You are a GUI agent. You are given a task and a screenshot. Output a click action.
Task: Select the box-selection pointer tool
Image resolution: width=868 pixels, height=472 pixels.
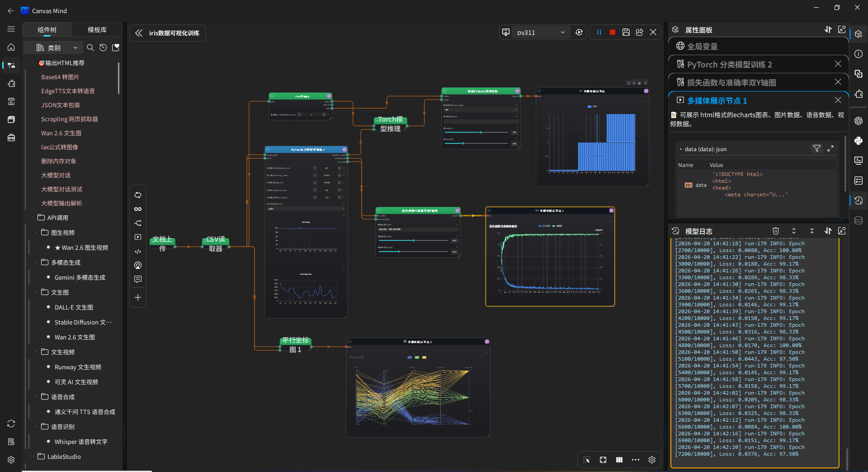[587, 460]
